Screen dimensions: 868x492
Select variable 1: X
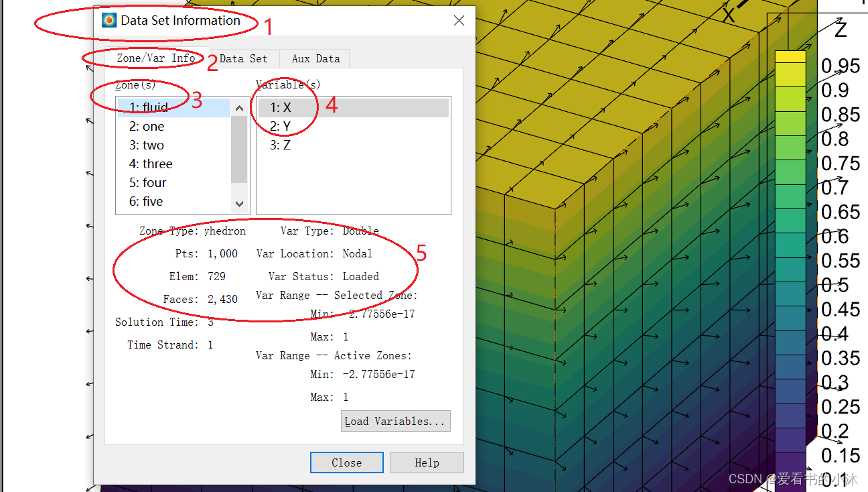(281, 108)
